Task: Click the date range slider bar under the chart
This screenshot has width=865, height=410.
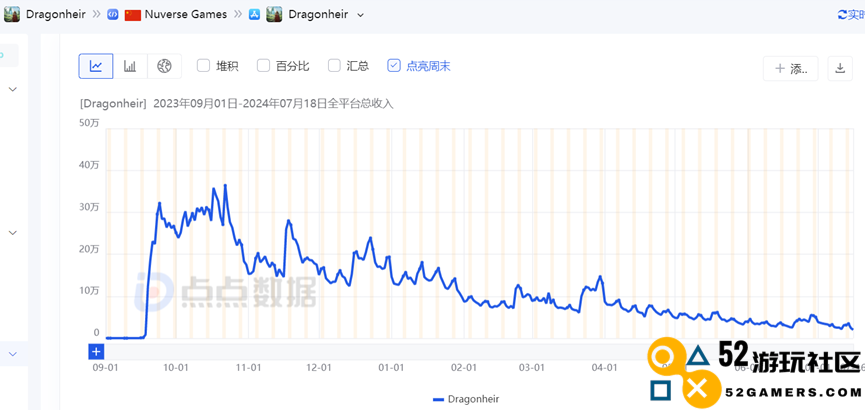Action: (x=479, y=352)
